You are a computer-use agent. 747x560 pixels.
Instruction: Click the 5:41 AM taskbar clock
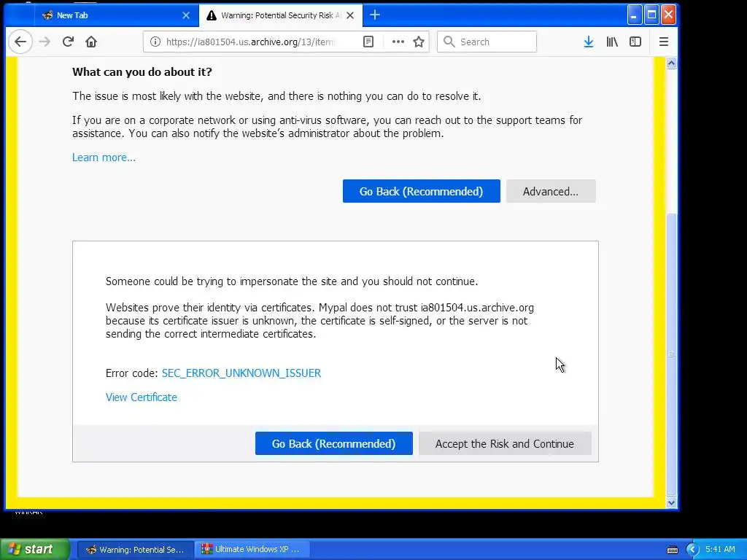(x=720, y=550)
